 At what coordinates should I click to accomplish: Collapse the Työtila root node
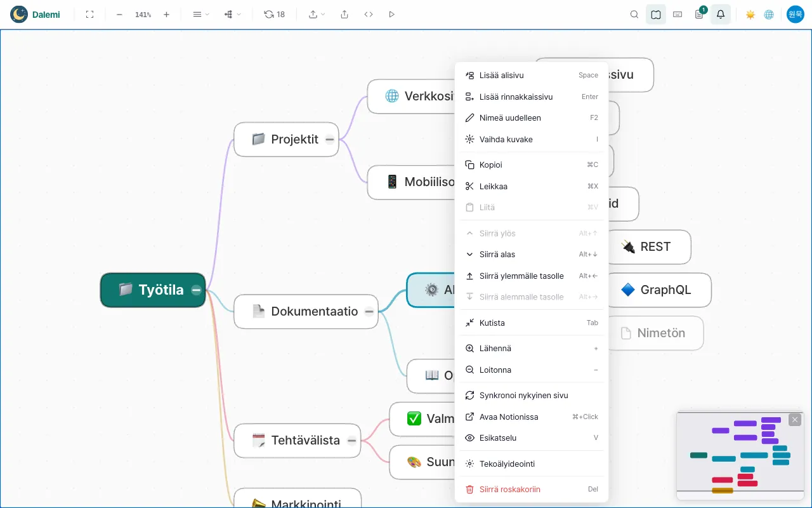tap(197, 290)
